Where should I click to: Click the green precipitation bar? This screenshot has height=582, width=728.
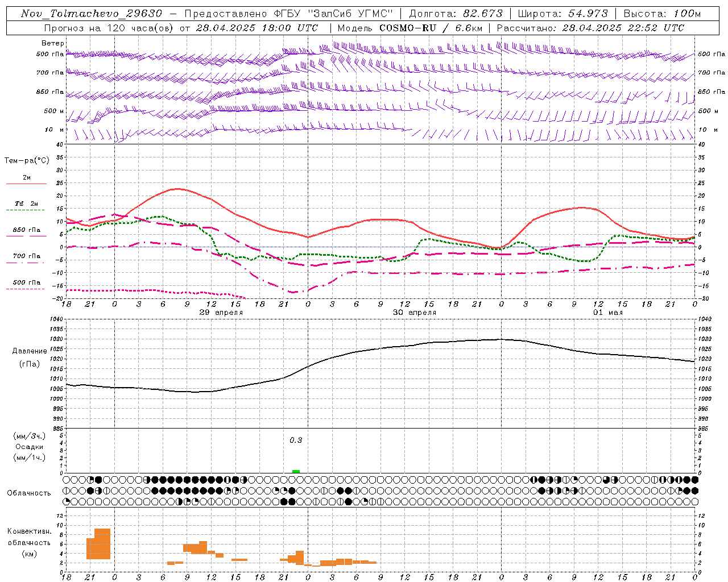[296, 471]
